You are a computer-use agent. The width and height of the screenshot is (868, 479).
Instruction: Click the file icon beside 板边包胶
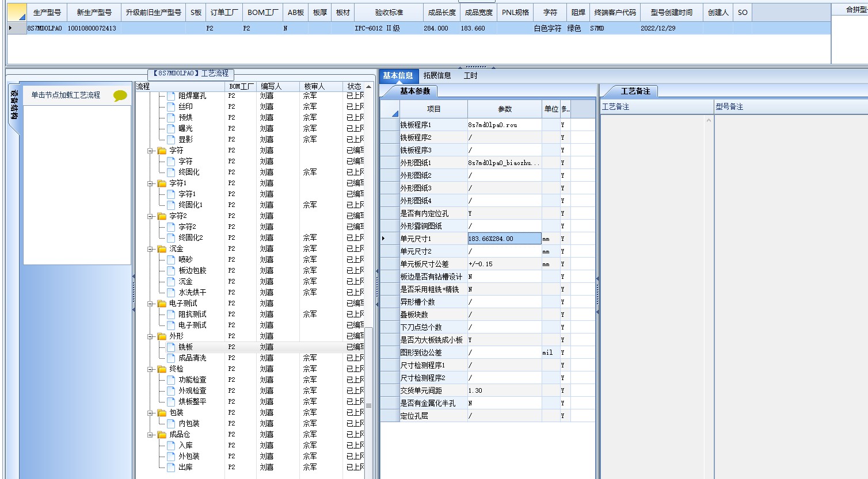[x=171, y=270]
